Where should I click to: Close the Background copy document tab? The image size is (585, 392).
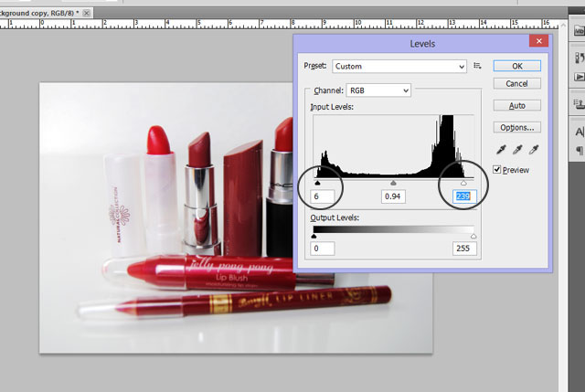click(86, 13)
